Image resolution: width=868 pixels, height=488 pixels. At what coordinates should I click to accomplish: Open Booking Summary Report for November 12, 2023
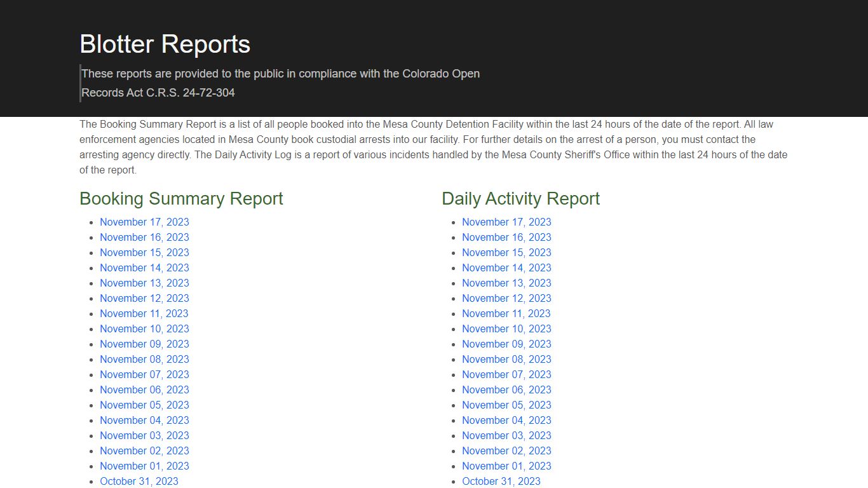pos(144,298)
